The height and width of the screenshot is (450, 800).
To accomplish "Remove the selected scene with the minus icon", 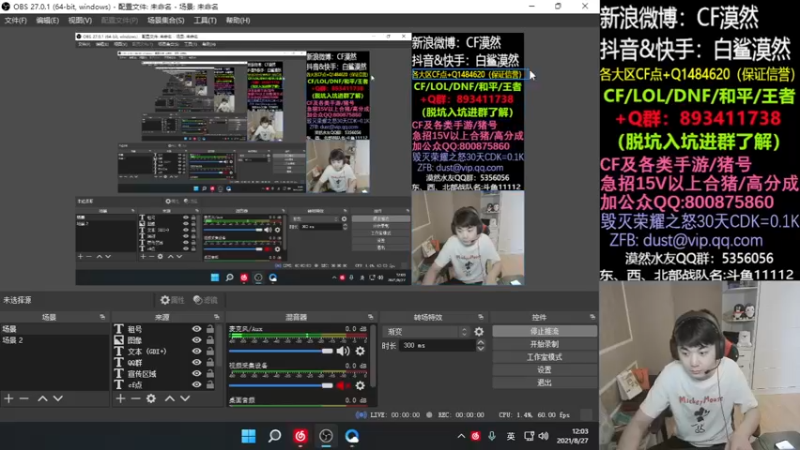I will pyautogui.click(x=24, y=398).
